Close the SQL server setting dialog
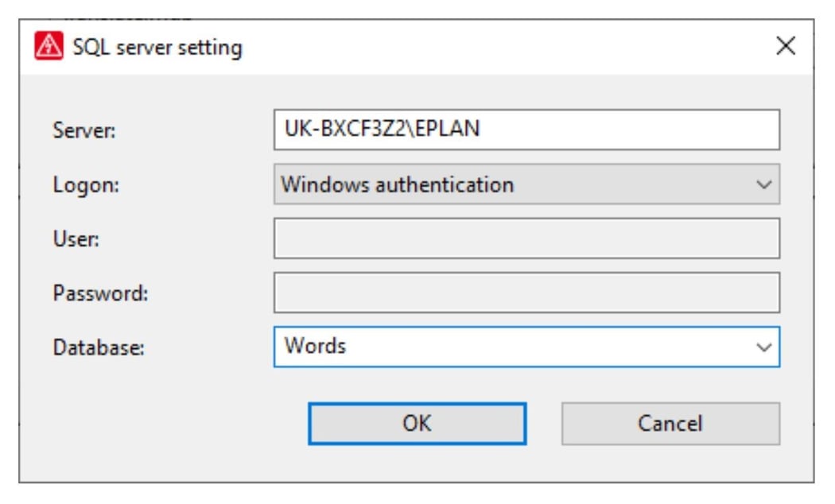The height and width of the screenshot is (504, 835). click(x=786, y=46)
